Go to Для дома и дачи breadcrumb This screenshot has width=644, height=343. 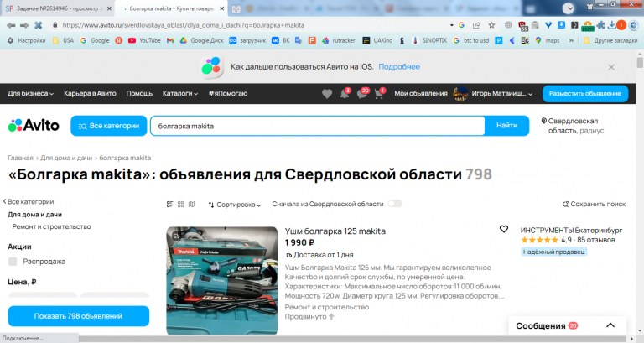pyautogui.click(x=66, y=159)
